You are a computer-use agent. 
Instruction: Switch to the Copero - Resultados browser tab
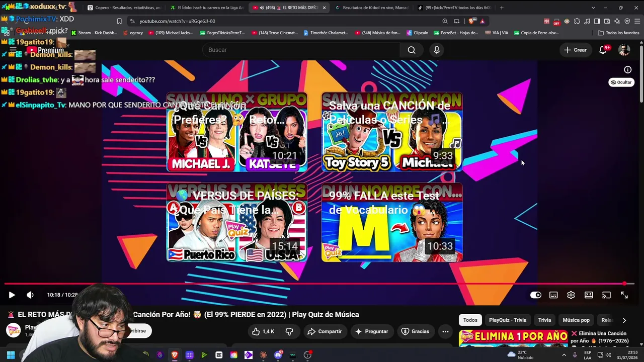pyautogui.click(x=123, y=8)
